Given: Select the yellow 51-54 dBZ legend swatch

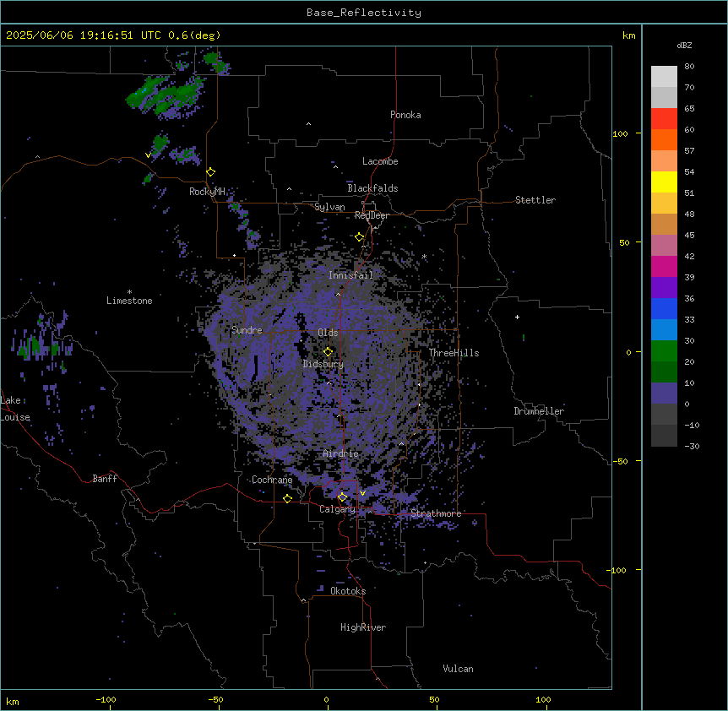Looking at the screenshot, I should (x=664, y=182).
